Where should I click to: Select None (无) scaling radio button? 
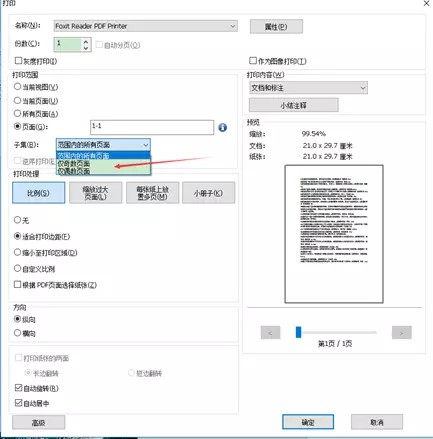point(17,220)
